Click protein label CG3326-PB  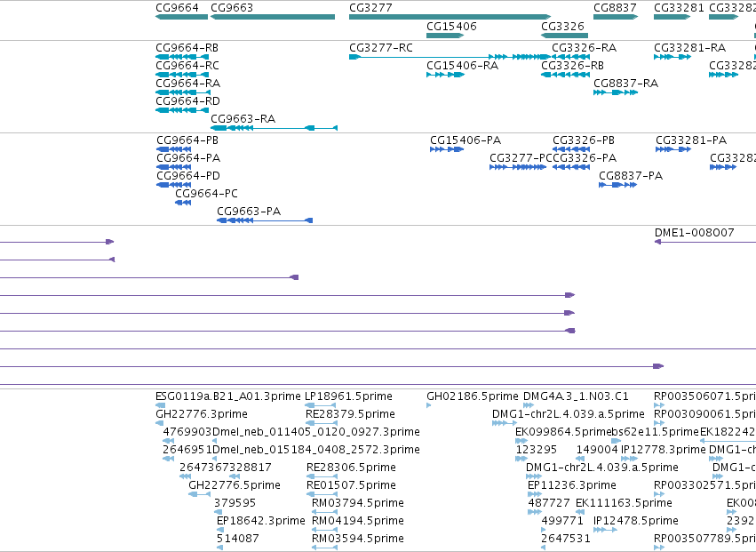click(x=584, y=140)
